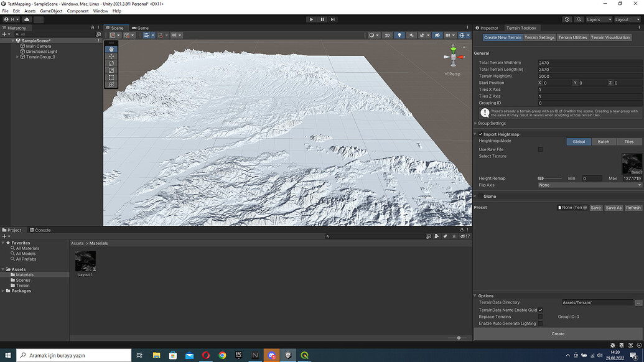Enable the Use Raw File checkbox
Viewport: 644px width, 362px height.
coord(540,149)
